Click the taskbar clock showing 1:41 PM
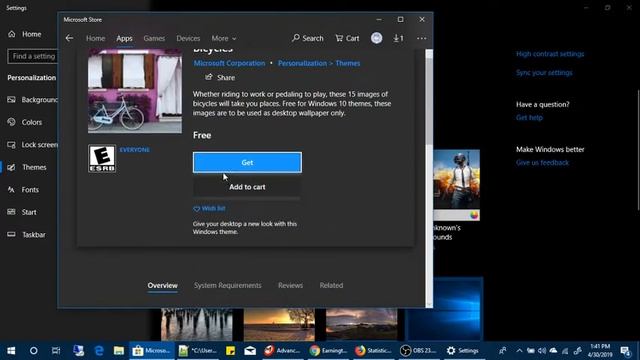This screenshot has height=360, width=640. [600, 351]
